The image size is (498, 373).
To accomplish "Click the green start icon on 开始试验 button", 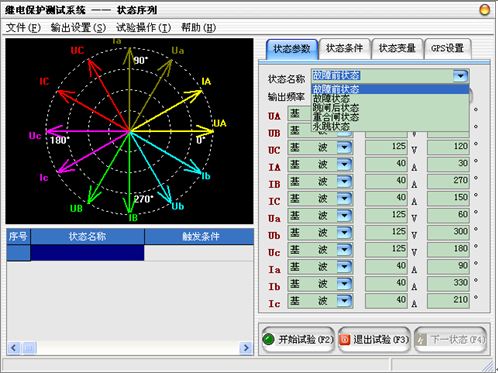I will pyautogui.click(x=268, y=339).
